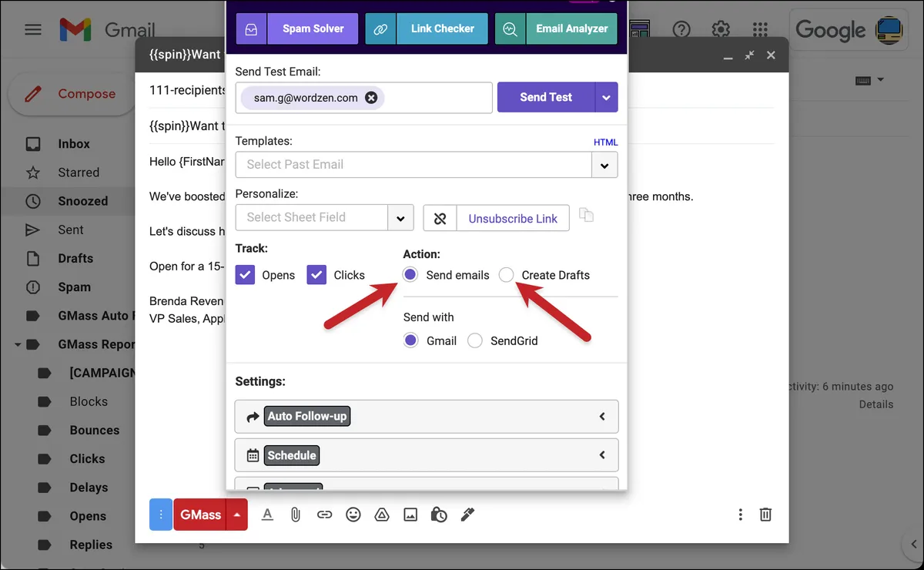Select SendGrid as Send with option
Viewport: 924px width, 570px height.
(x=475, y=340)
